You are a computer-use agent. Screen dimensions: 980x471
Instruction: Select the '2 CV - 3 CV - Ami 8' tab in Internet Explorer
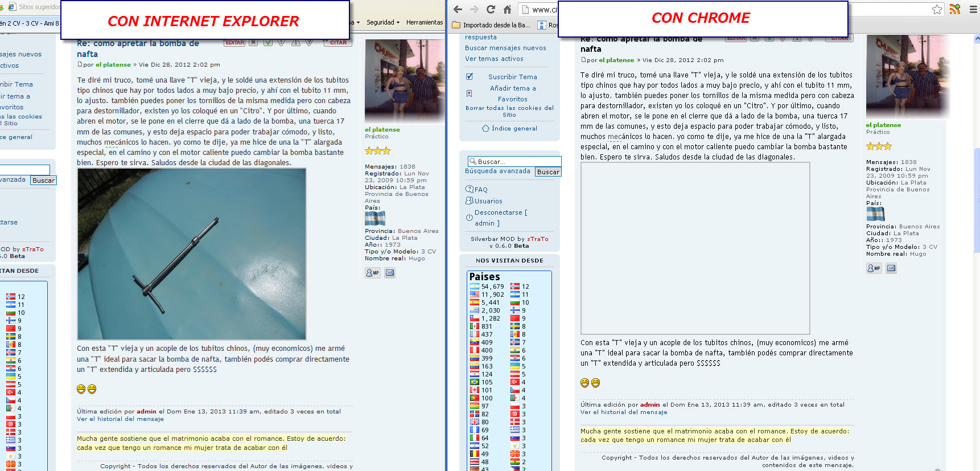30,23
